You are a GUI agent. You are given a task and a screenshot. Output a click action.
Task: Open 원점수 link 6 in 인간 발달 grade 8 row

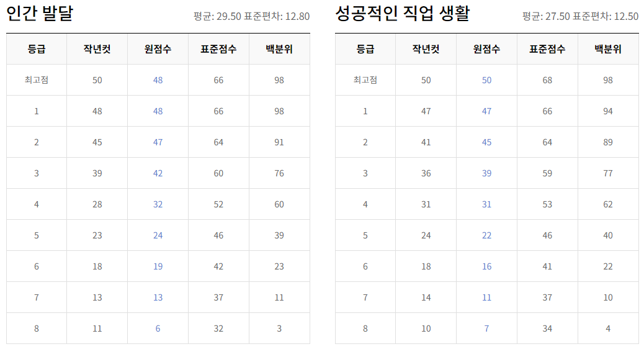coord(158,329)
